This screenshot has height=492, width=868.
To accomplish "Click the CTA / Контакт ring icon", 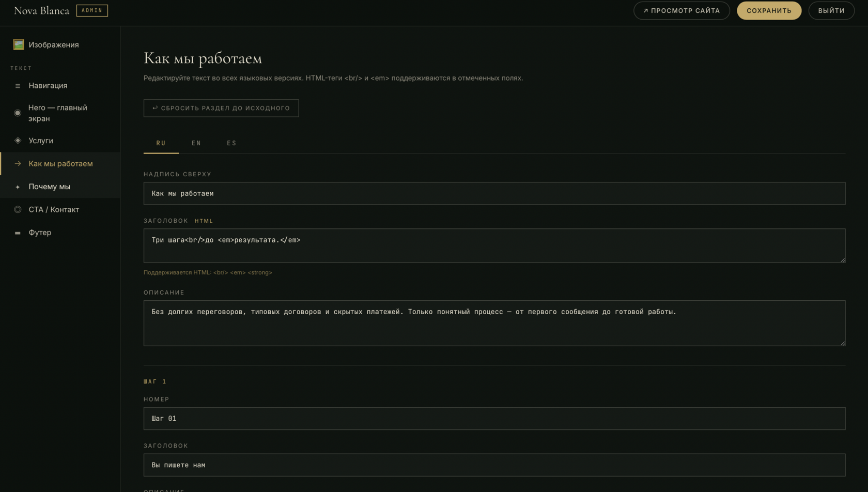I will point(18,210).
